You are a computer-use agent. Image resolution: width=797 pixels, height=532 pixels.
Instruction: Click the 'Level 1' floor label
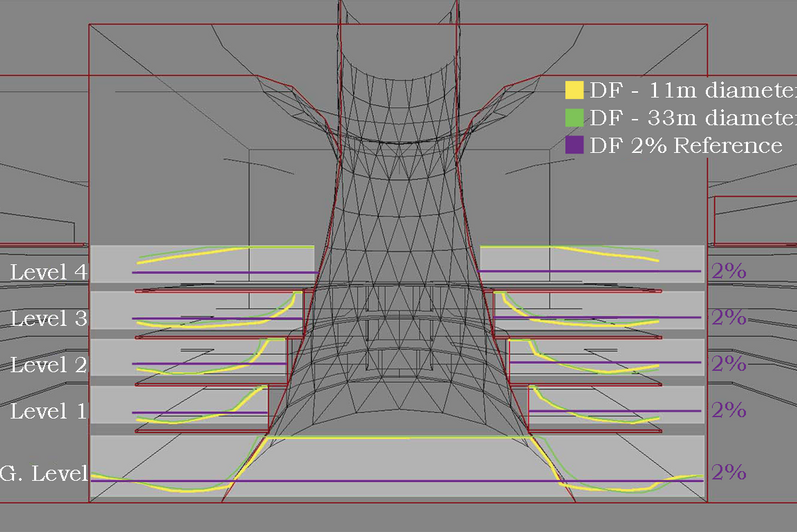tap(49, 411)
